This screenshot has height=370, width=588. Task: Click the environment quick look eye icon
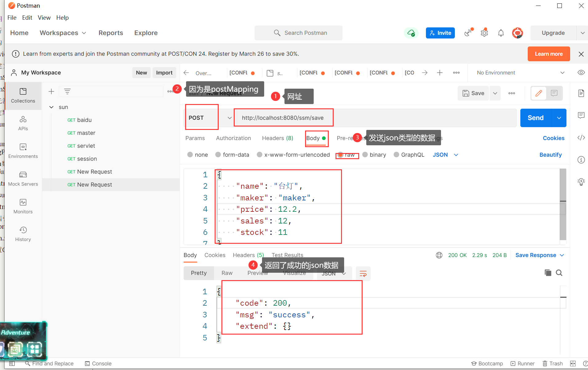tap(581, 73)
